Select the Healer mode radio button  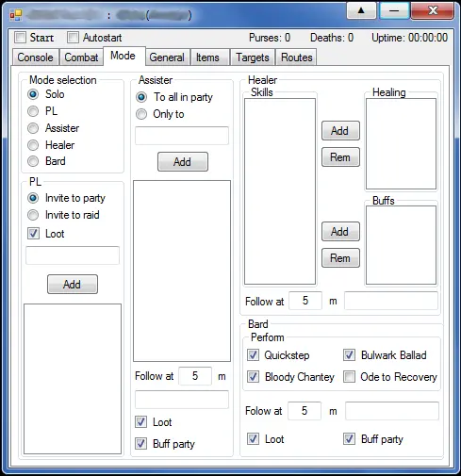coord(33,145)
